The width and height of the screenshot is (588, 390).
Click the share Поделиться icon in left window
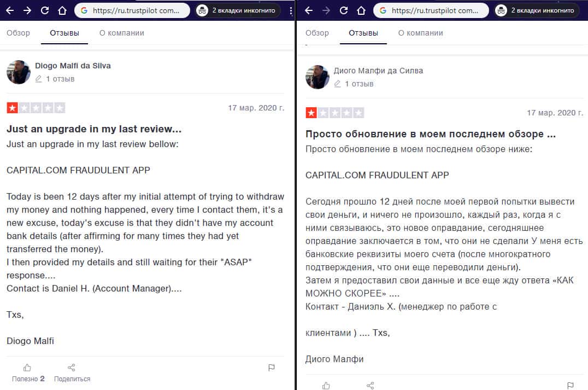[71, 368]
